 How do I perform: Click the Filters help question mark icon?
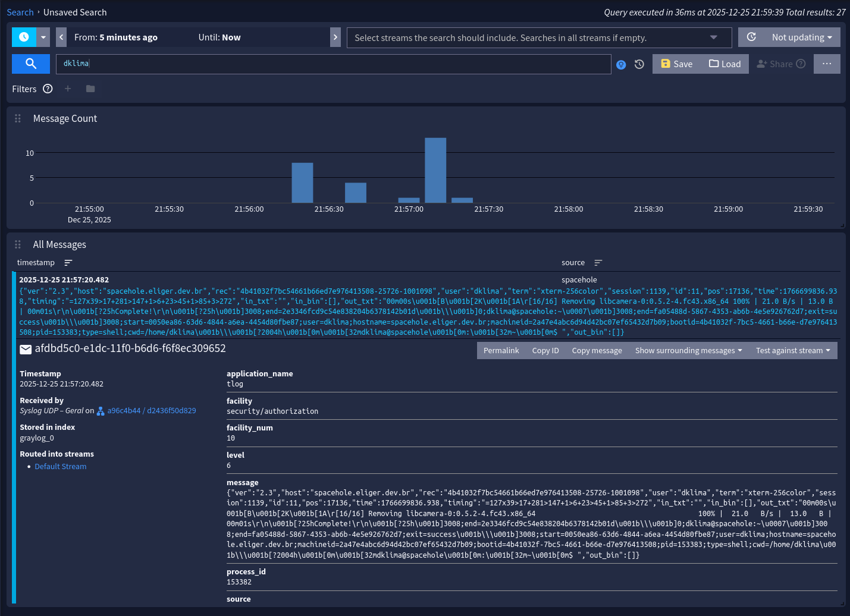pos(48,89)
